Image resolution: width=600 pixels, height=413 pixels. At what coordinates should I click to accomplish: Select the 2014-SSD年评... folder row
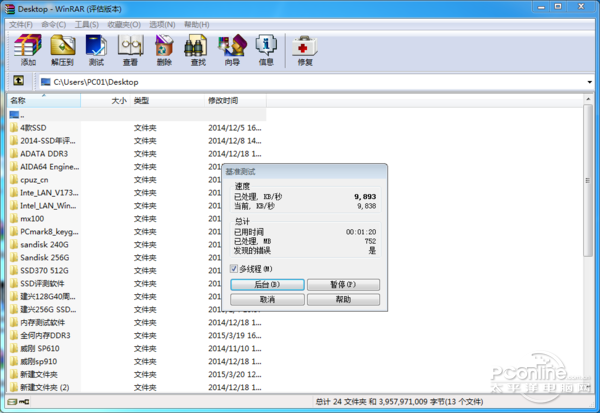point(136,140)
